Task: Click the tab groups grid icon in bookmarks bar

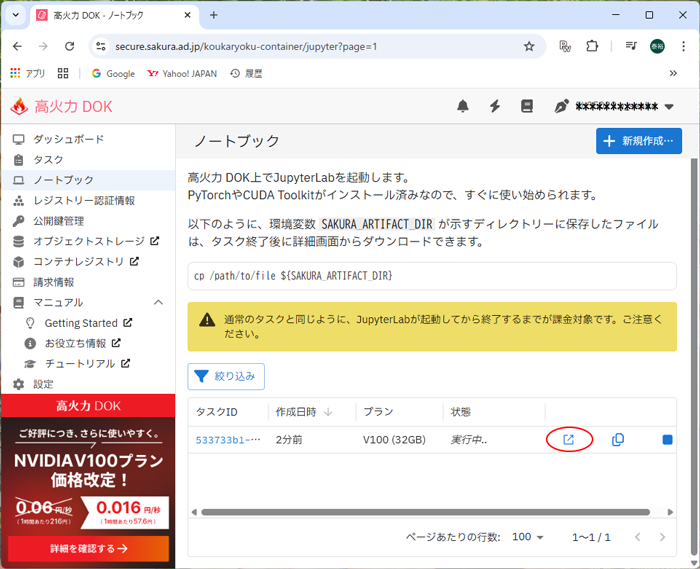Action: click(63, 73)
